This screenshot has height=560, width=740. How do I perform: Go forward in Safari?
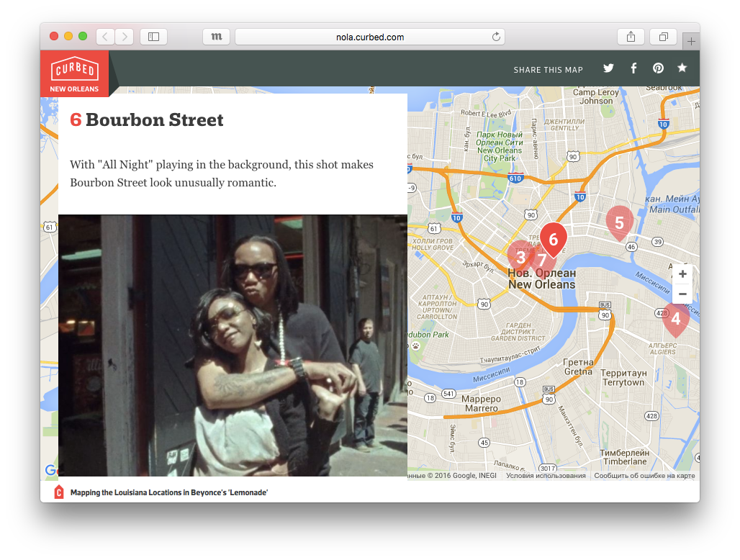click(124, 37)
